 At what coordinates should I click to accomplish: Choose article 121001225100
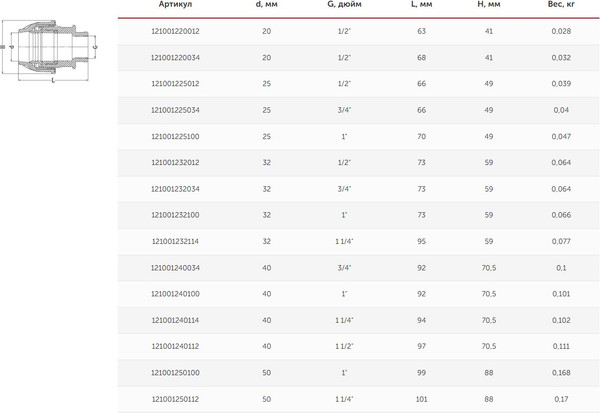tap(175, 136)
